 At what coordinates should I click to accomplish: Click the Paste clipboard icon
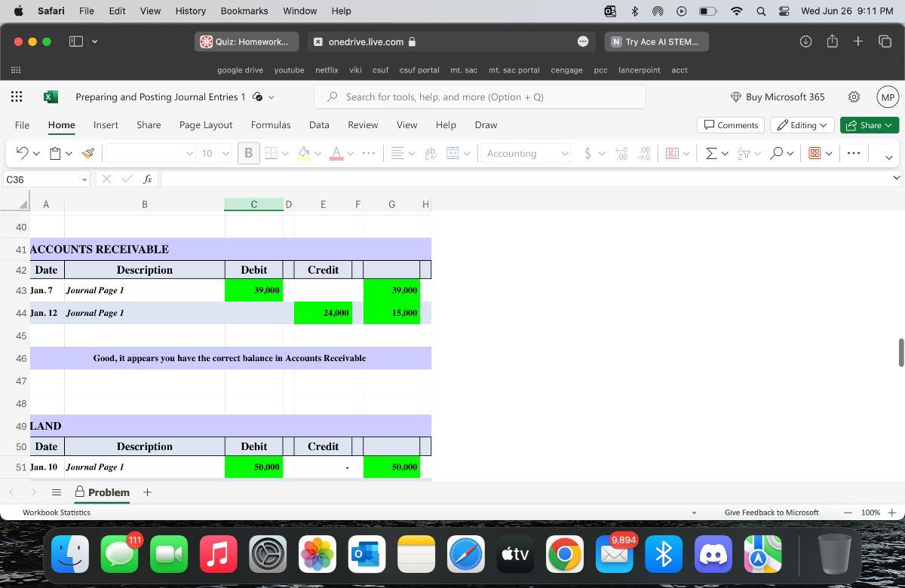point(55,153)
